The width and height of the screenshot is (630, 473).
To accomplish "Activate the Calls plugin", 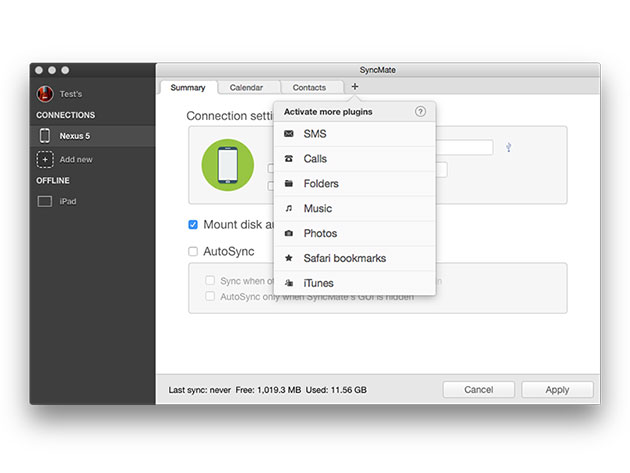I will [354, 159].
